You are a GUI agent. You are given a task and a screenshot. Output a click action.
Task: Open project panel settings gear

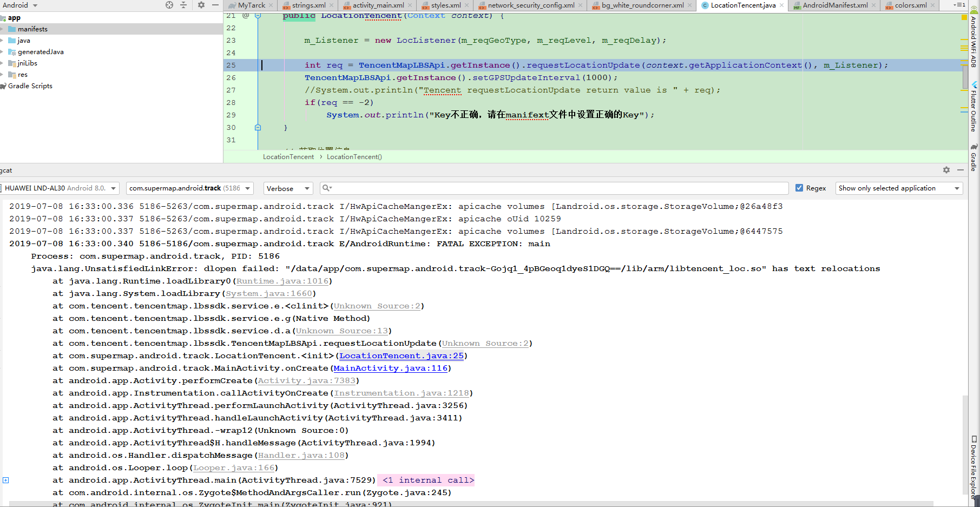201,5
